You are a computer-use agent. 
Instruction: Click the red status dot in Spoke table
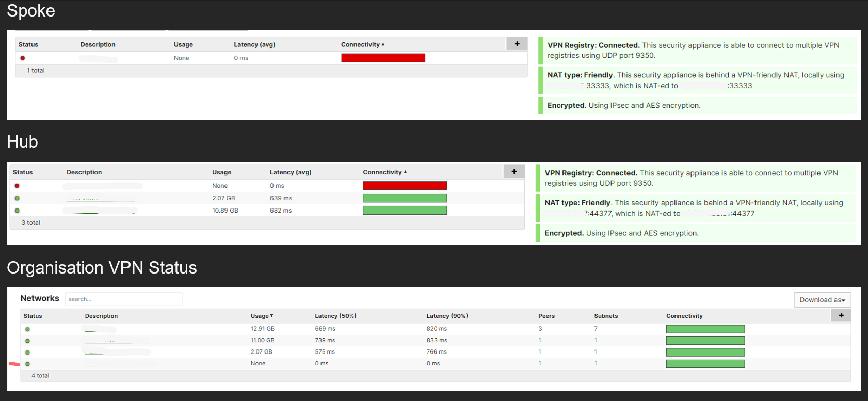23,58
